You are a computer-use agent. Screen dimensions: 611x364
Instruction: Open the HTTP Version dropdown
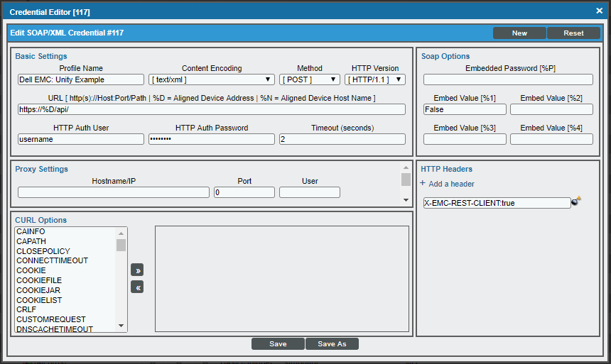coord(375,79)
